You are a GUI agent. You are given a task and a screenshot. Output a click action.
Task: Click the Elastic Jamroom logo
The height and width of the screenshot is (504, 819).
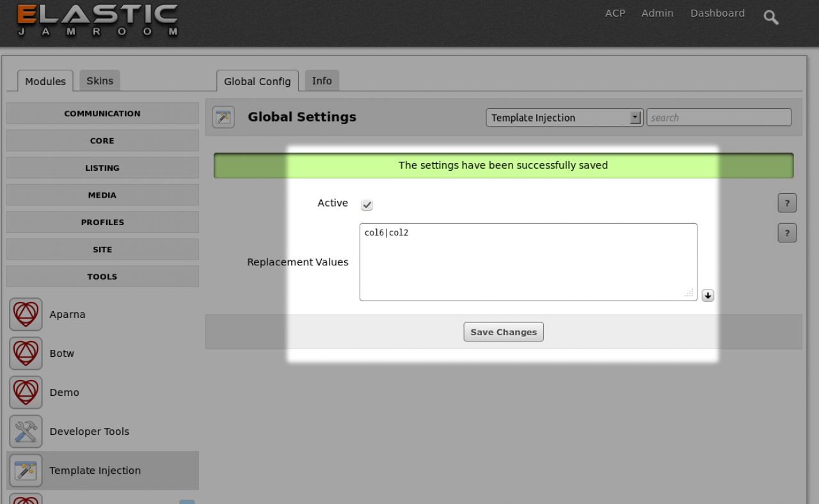point(97,20)
